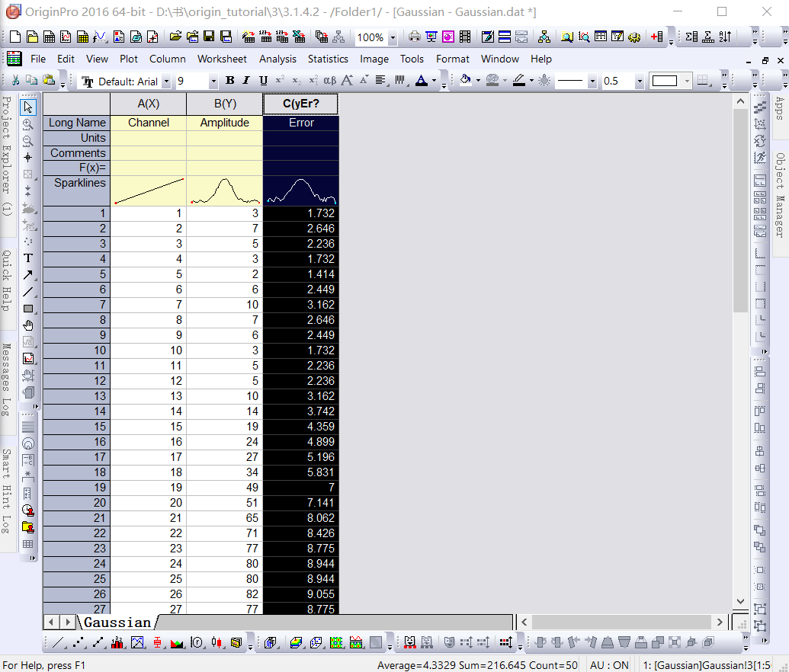
Task: Expand the 100% zoom level dropdown
Action: 393,37
